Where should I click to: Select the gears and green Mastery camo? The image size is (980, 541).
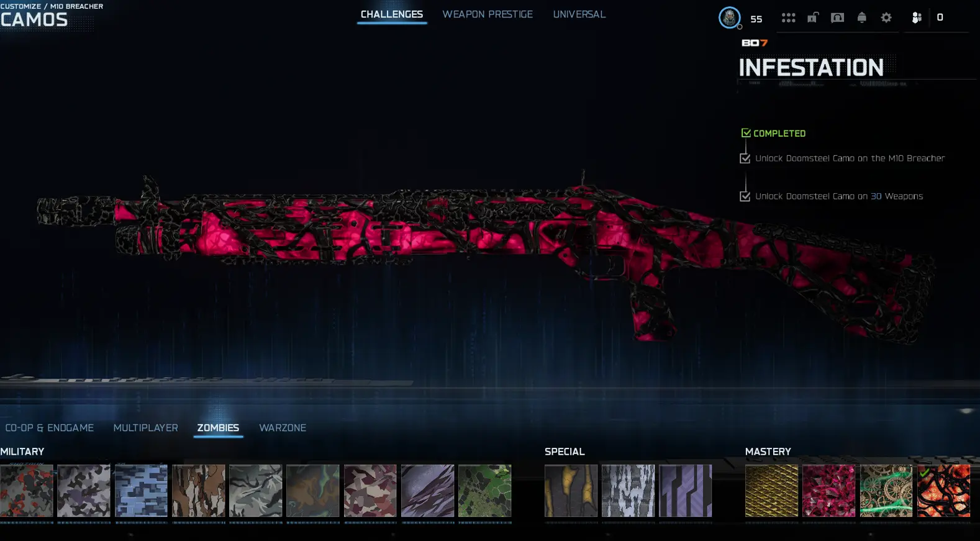click(x=886, y=491)
